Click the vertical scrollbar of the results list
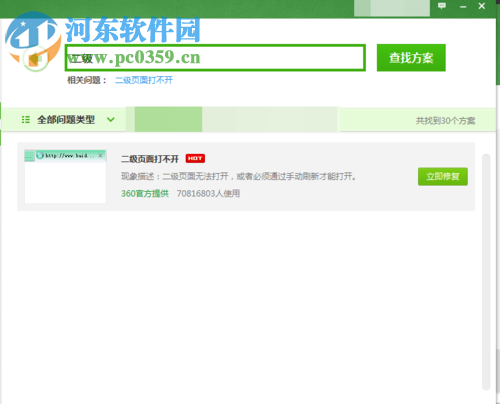This screenshot has height=404, width=500. (486, 272)
